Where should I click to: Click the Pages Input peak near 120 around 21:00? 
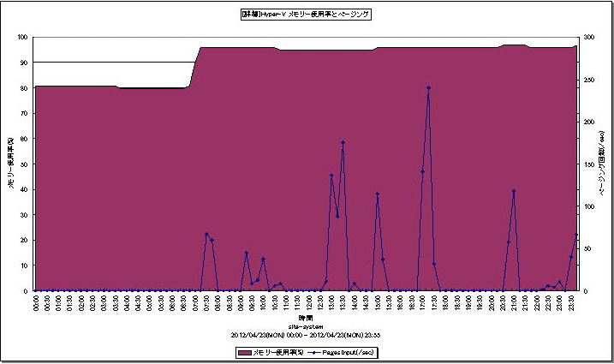tap(514, 191)
